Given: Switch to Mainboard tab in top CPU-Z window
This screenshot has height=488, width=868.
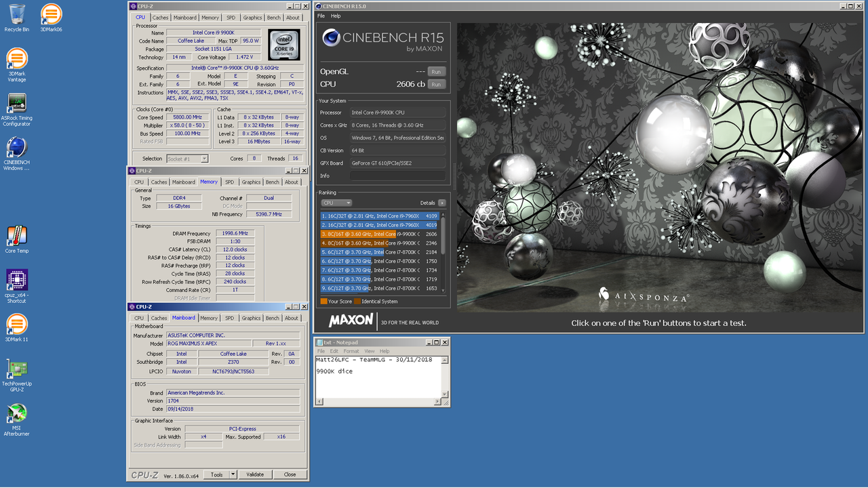Looking at the screenshot, I should 185,18.
